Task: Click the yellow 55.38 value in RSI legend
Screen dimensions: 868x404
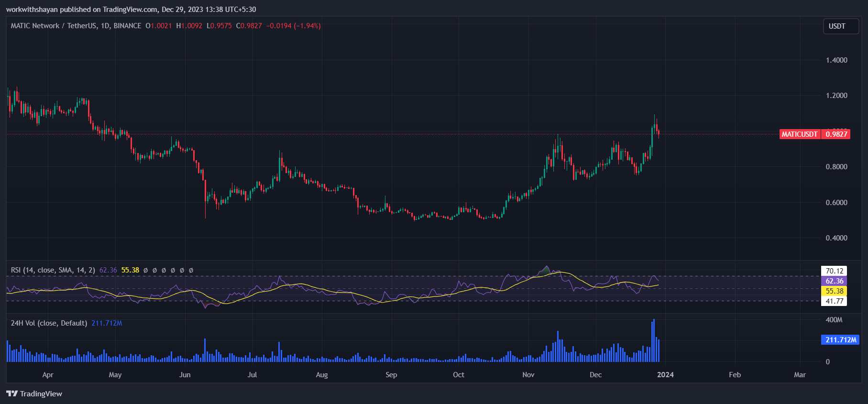Action: [130, 270]
